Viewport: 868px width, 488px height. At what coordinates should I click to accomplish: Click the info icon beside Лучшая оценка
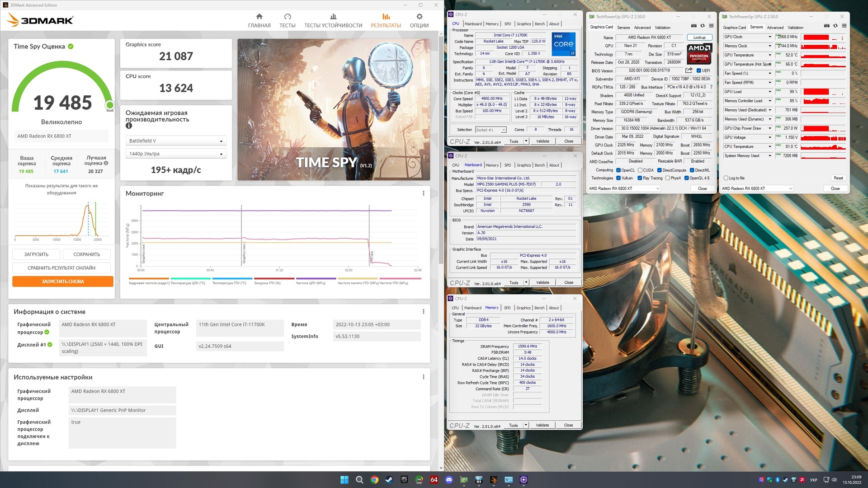point(106,164)
